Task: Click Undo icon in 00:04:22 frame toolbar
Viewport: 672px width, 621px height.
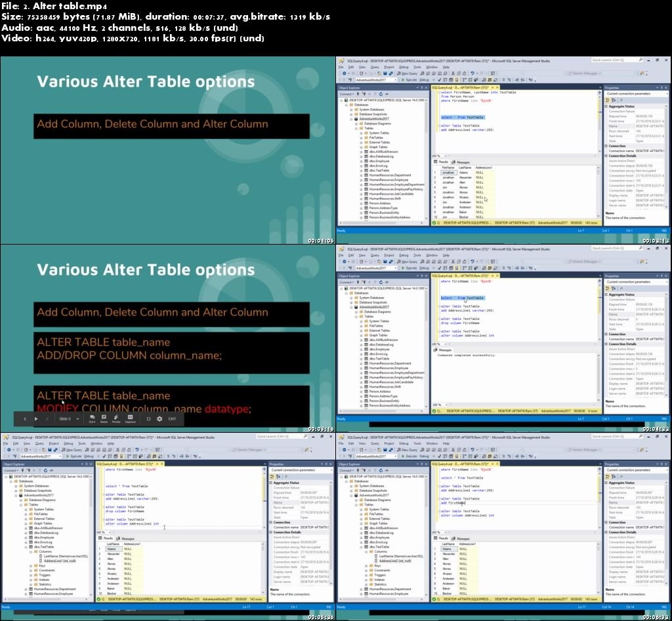Action: [472, 262]
